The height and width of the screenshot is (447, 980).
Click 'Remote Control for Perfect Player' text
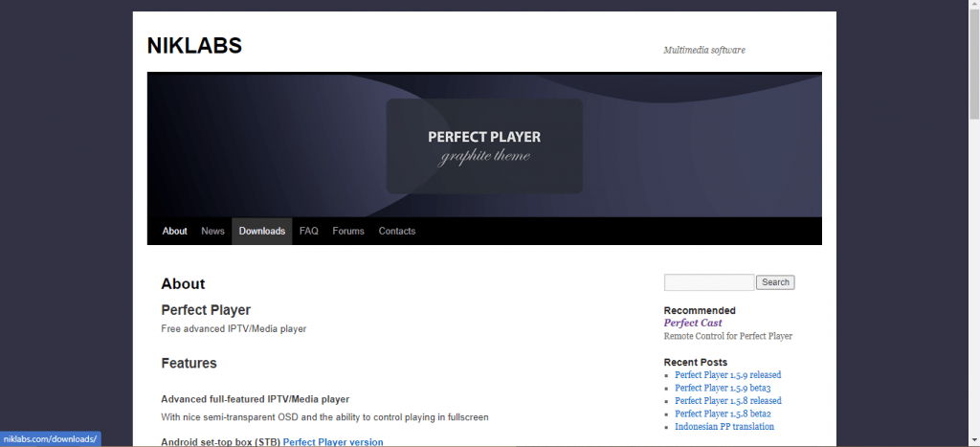(728, 336)
